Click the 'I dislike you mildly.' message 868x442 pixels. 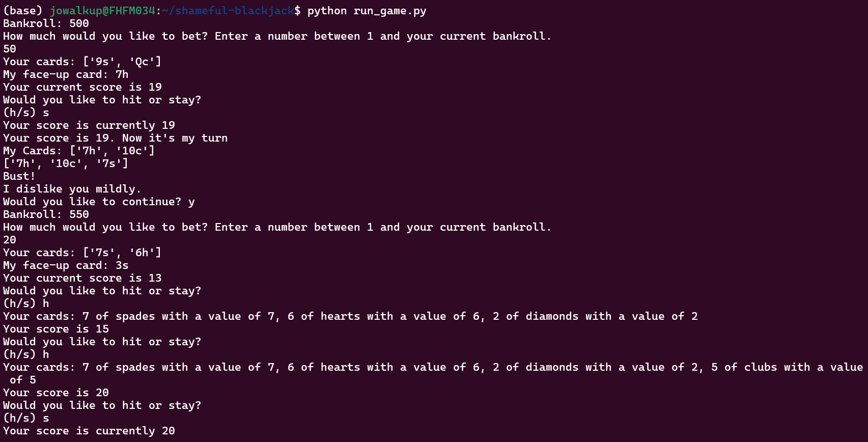click(x=72, y=189)
